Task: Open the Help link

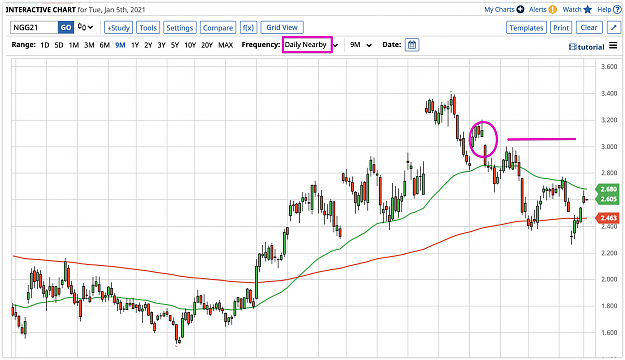Action: coord(604,9)
